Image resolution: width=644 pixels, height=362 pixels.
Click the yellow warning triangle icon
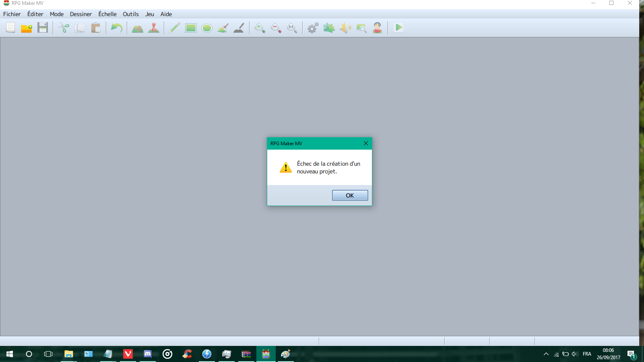286,167
